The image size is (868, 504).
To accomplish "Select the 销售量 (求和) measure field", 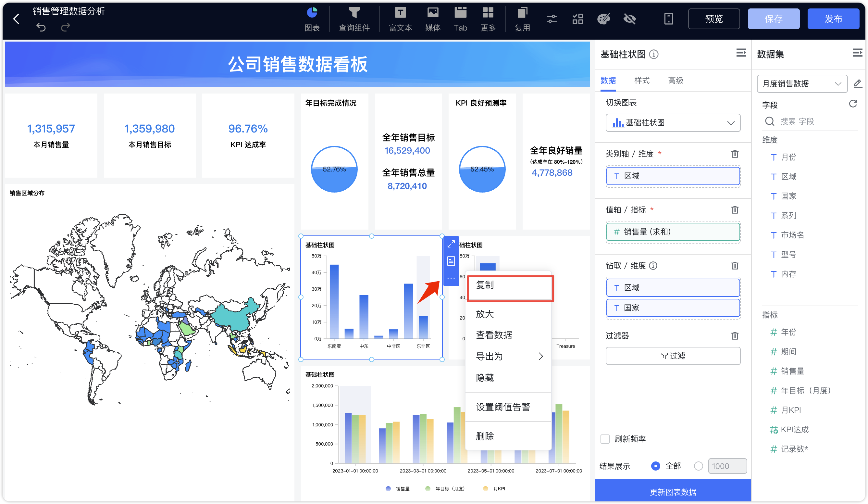I will [x=673, y=232].
